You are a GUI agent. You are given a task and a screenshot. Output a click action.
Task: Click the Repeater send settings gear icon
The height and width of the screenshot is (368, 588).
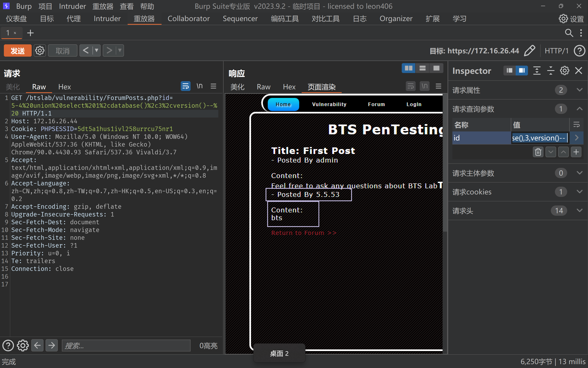(x=40, y=51)
